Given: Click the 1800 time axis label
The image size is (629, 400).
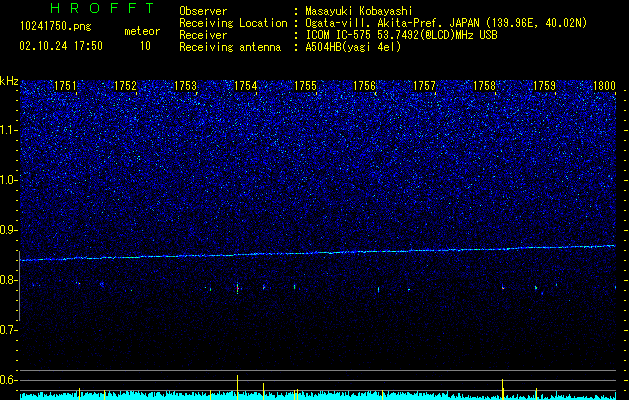Looking at the screenshot, I should pyautogui.click(x=604, y=86).
